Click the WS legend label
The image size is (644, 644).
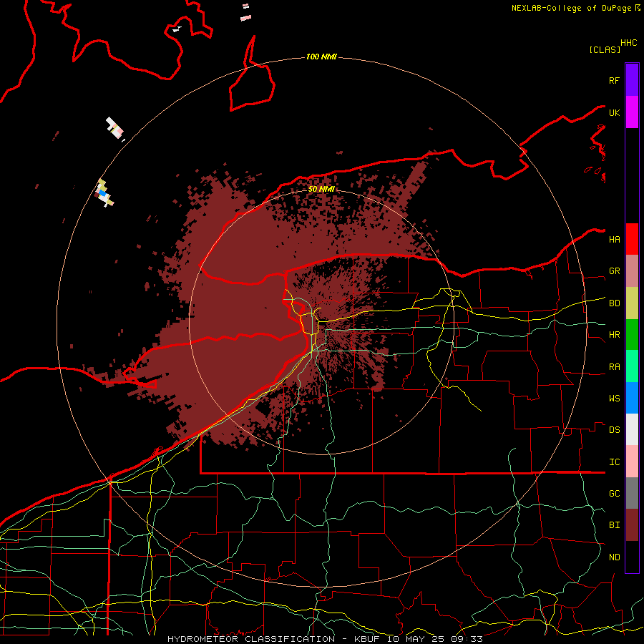coord(614,399)
